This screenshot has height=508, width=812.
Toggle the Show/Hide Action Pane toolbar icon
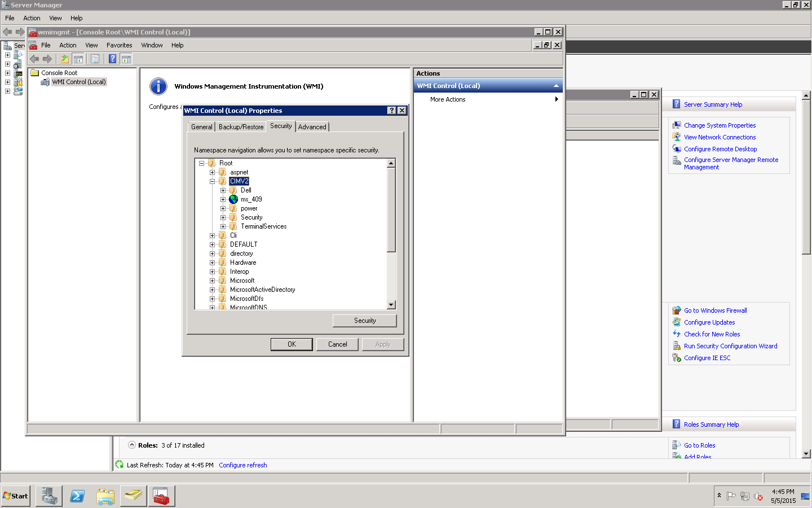click(x=126, y=58)
